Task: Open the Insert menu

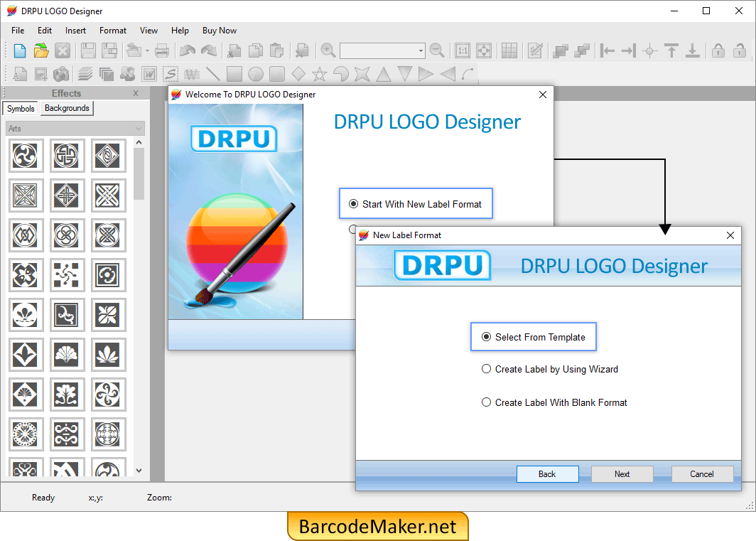Action: pyautogui.click(x=76, y=31)
